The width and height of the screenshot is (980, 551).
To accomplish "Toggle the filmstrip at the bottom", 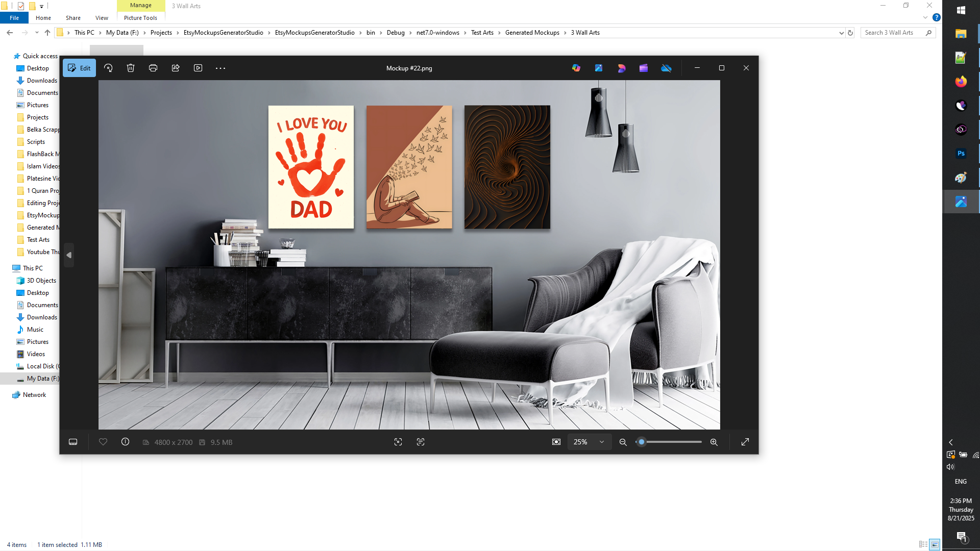I will pos(73,442).
